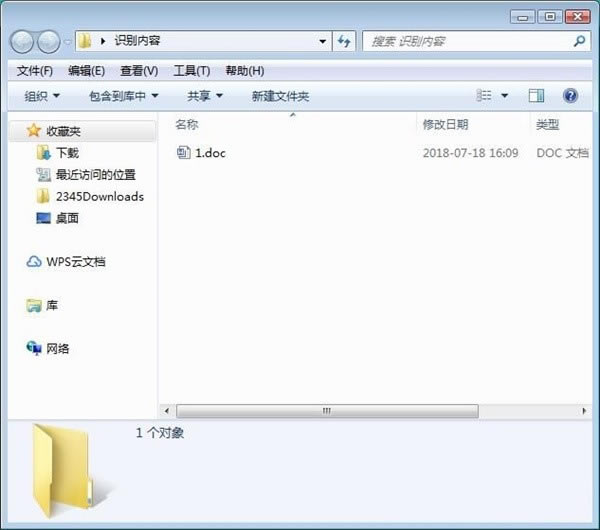Minimize the Explorer window
The image size is (600, 530).
tap(522, 17)
